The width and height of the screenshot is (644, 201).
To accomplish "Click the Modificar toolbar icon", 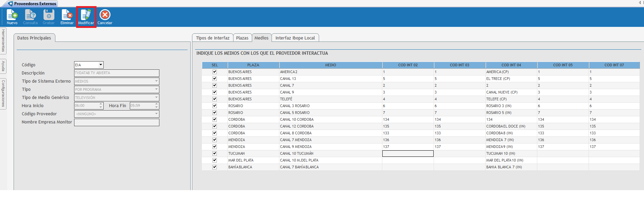I will (86, 17).
